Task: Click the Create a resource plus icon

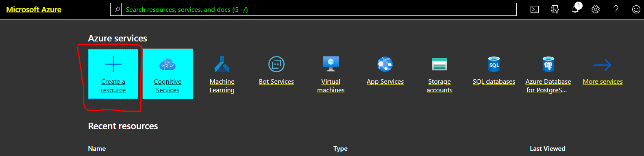Action: pos(113,64)
